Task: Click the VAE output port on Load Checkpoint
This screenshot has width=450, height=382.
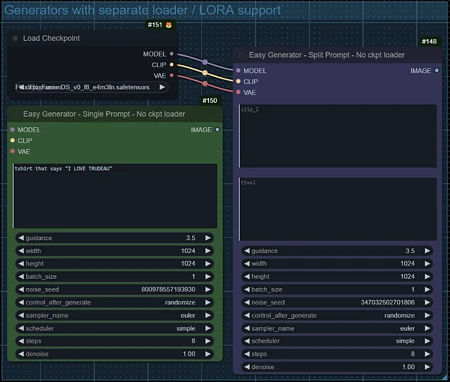Action: click(171, 76)
